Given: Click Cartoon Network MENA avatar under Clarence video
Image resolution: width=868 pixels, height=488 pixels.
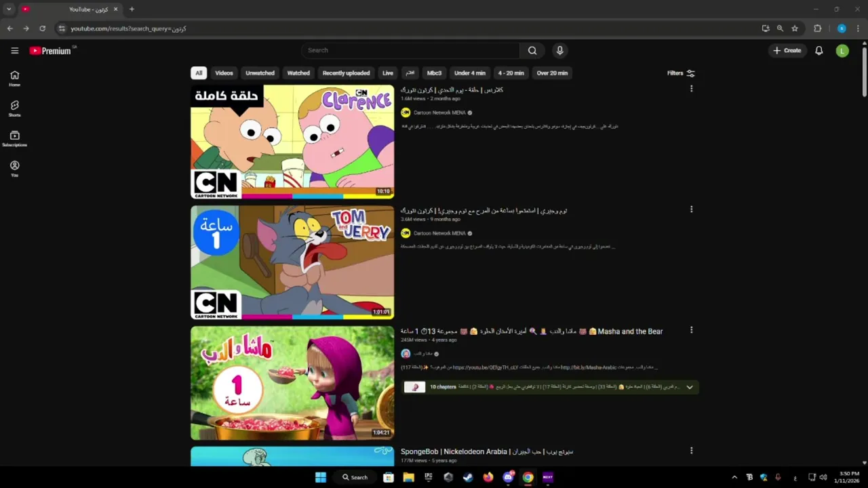Looking at the screenshot, I should click(406, 113).
